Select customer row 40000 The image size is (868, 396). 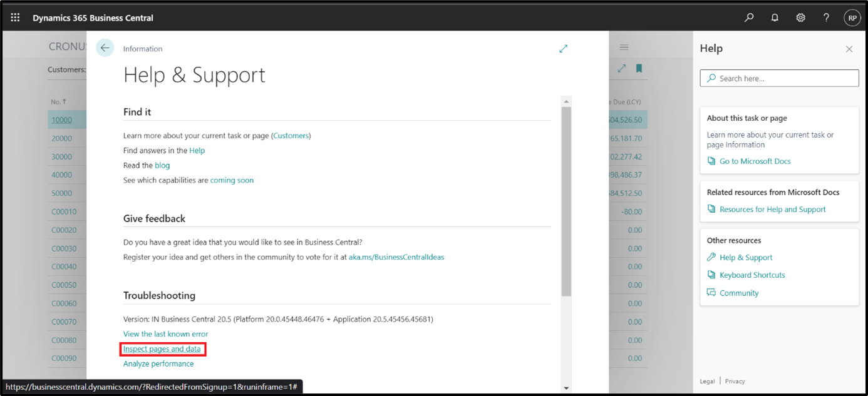[61, 175]
